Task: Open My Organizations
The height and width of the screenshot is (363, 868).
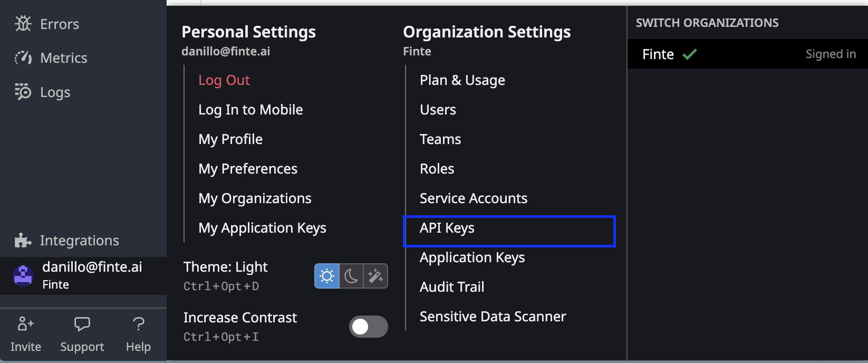Action: pyautogui.click(x=255, y=198)
